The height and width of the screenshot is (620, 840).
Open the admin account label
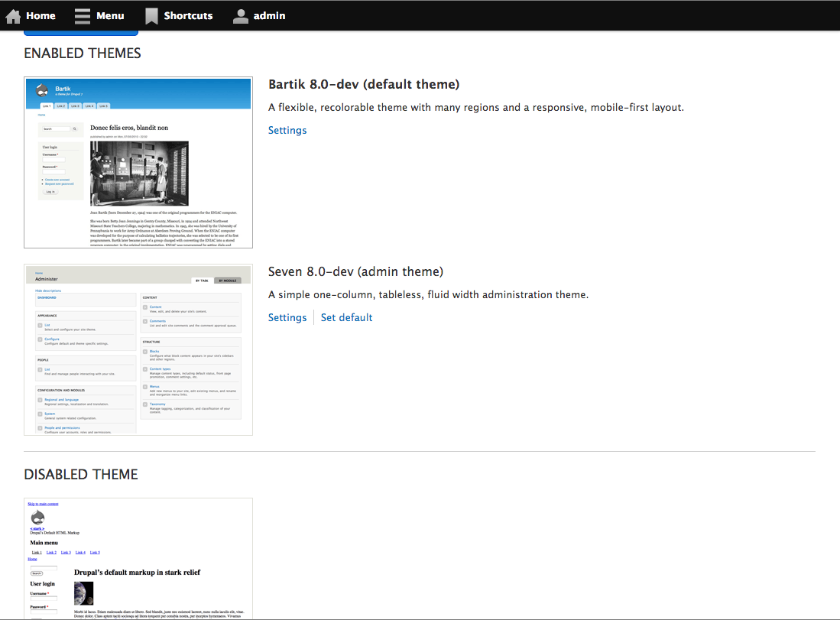270,16
